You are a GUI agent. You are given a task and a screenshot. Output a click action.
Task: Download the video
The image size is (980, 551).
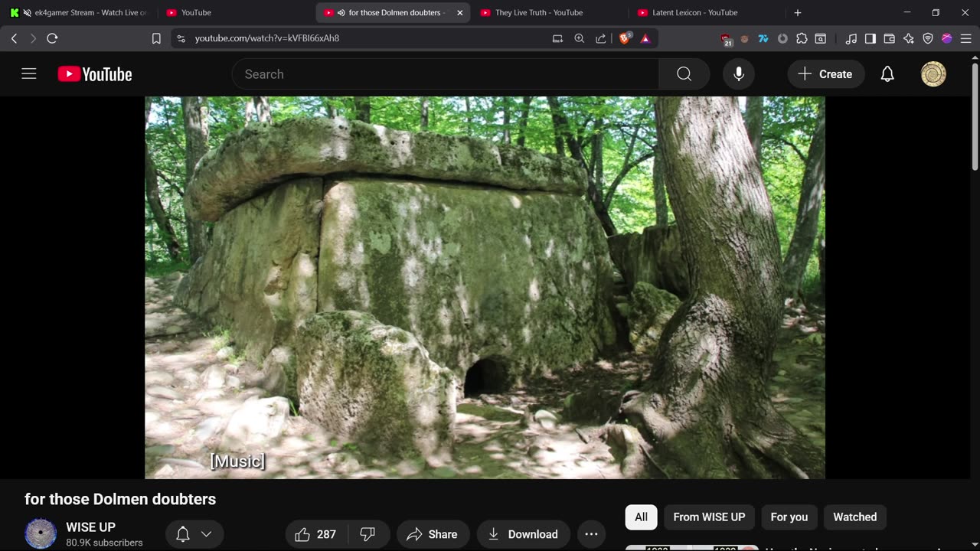tap(524, 534)
